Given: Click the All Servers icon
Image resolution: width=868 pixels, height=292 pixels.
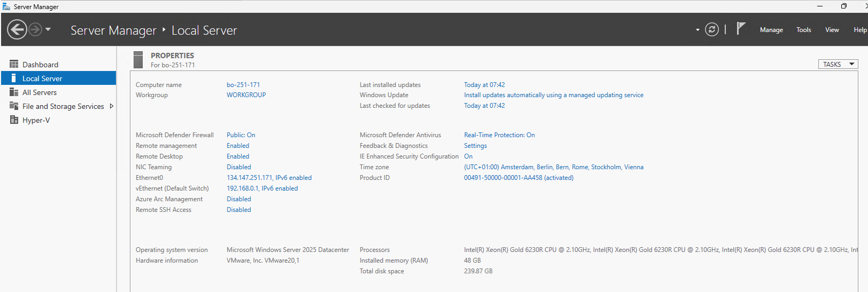Looking at the screenshot, I should pos(14,92).
